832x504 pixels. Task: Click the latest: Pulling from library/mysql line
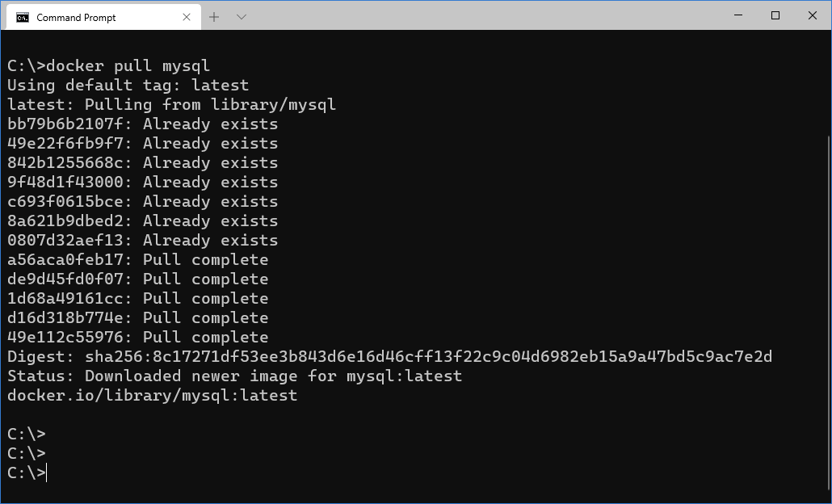(171, 104)
